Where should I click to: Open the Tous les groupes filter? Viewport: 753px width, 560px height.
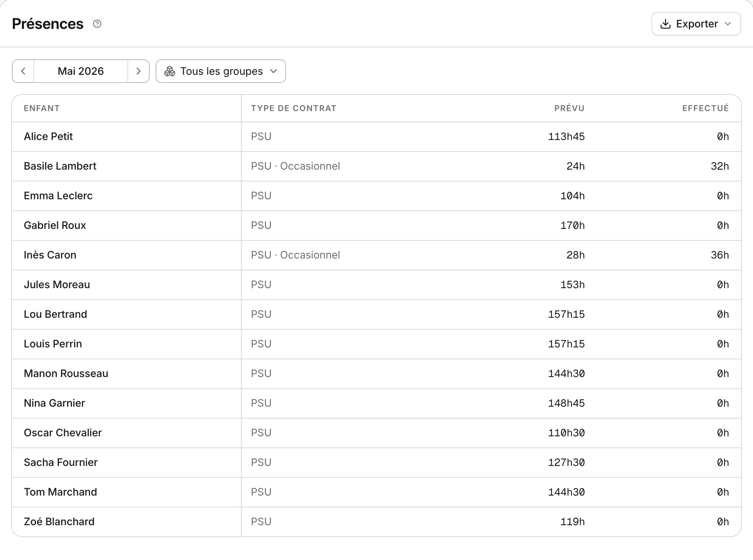tap(221, 71)
